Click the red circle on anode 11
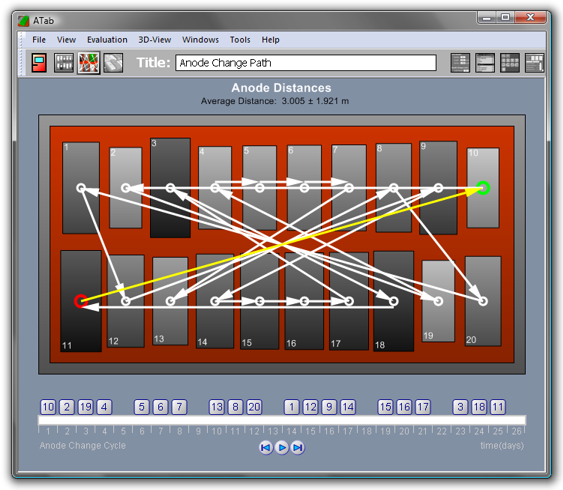The width and height of the screenshot is (563, 490). click(x=81, y=301)
